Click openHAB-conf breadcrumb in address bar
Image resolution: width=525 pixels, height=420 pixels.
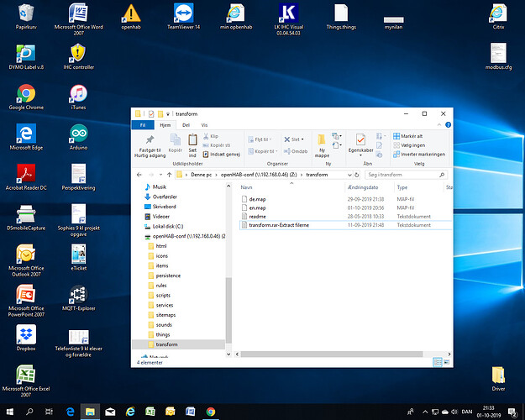(x=259, y=175)
